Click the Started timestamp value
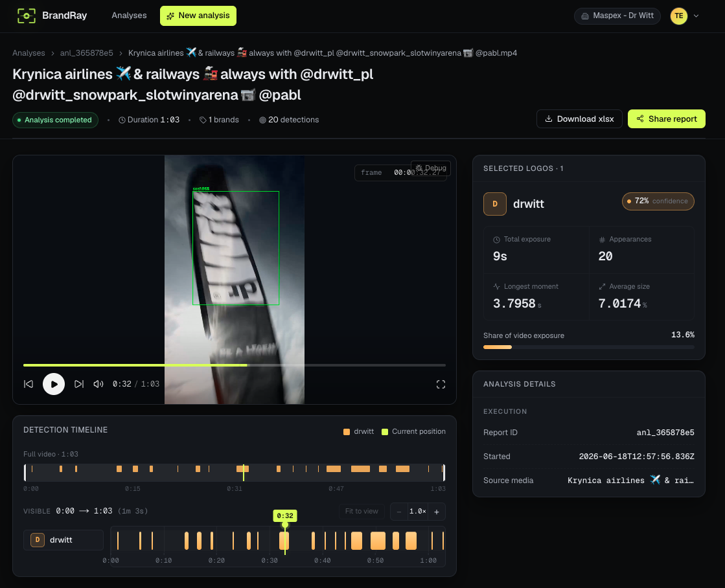This screenshot has width=725, height=588. pos(637,457)
